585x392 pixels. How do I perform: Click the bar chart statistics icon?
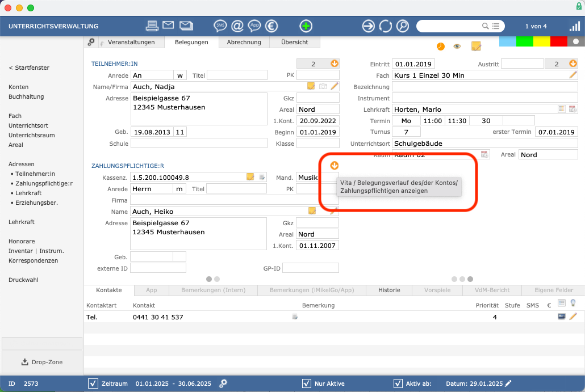click(575, 26)
